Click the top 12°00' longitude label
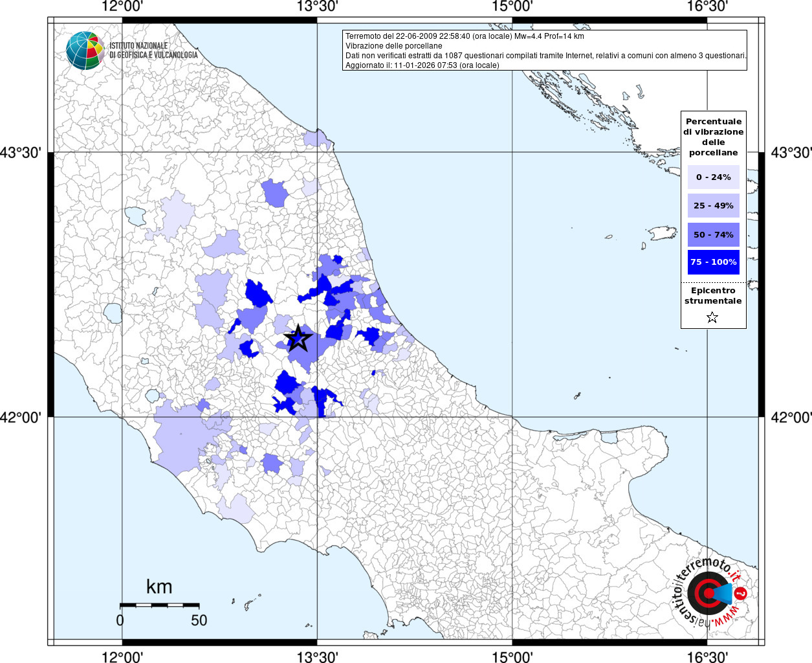Screen dimensions: 812x663 coord(122,6)
